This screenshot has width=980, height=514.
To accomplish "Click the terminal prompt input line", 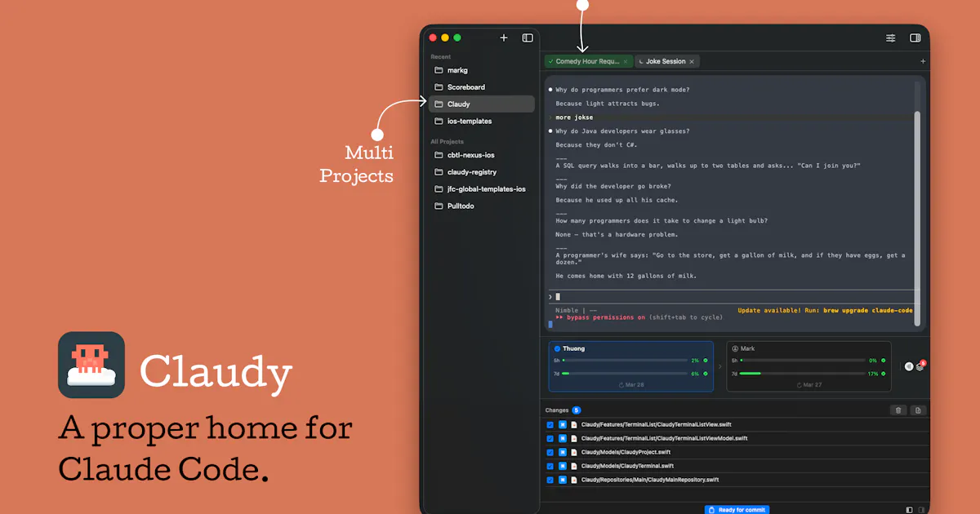I will [733, 297].
